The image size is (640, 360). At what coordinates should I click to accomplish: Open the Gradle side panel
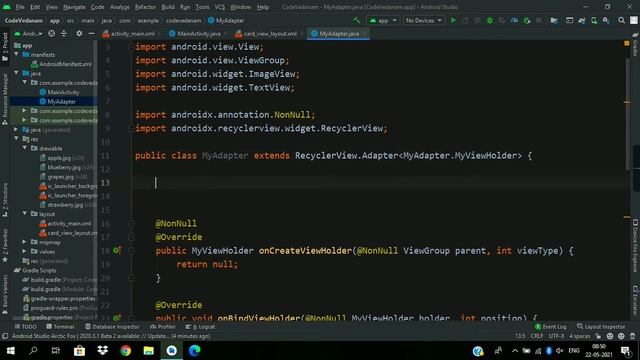[635, 45]
